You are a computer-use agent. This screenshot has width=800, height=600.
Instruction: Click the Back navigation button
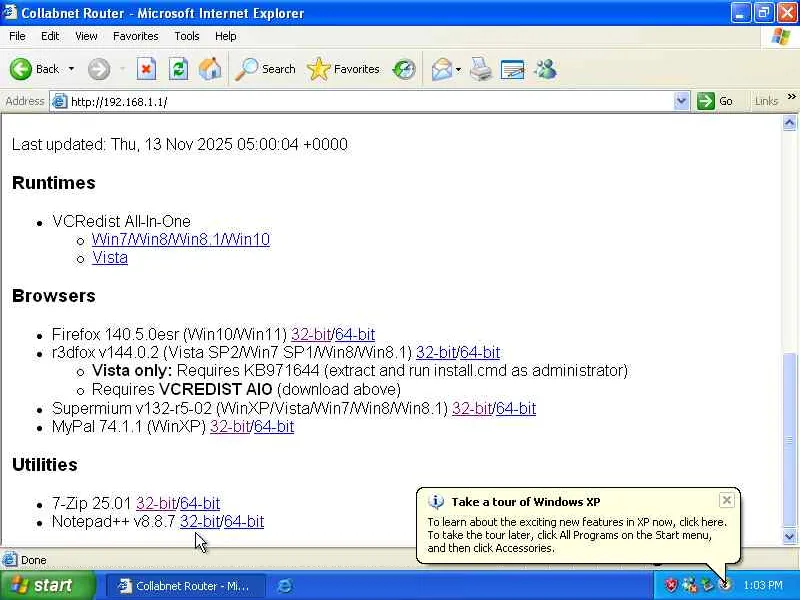click(34, 69)
